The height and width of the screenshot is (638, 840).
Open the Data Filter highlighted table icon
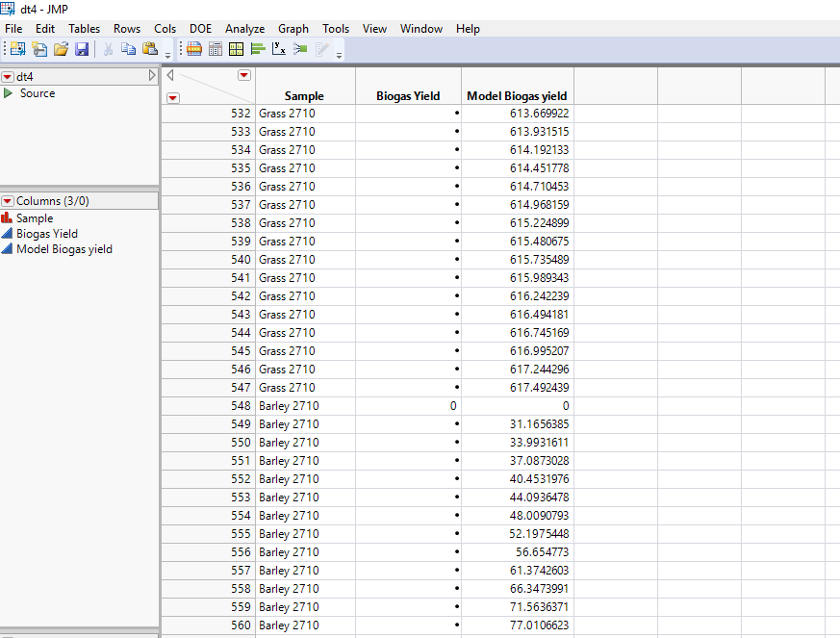[x=194, y=49]
